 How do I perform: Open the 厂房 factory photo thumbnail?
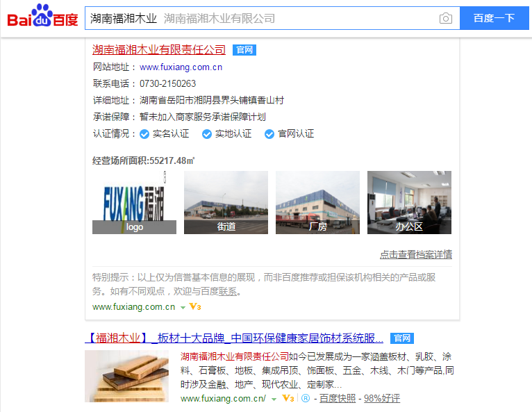(317, 202)
